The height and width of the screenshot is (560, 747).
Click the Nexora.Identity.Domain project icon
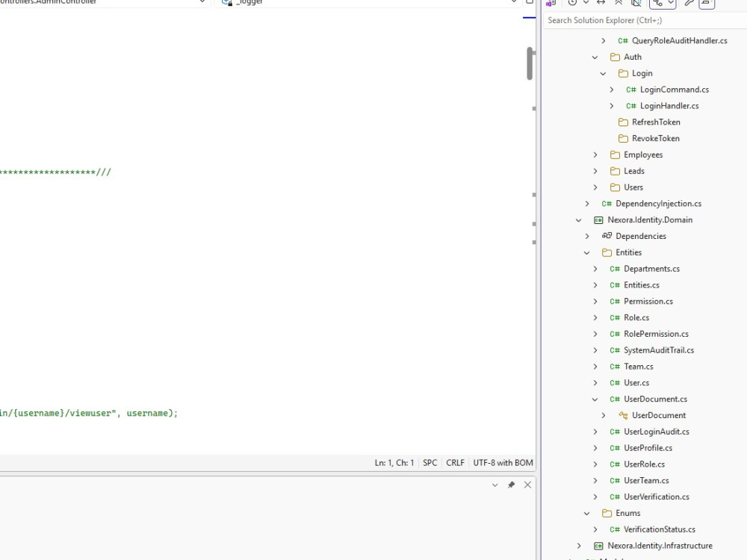tap(598, 220)
